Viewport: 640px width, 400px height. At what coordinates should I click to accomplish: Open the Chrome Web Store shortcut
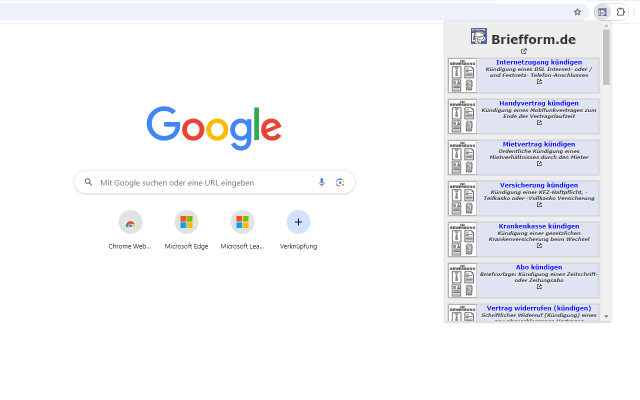pos(130,230)
